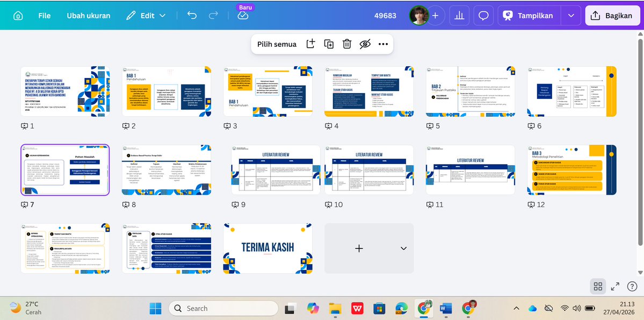Select slide 5 BAB 2 thumbnail
The image size is (644, 320).
pyautogui.click(x=471, y=92)
